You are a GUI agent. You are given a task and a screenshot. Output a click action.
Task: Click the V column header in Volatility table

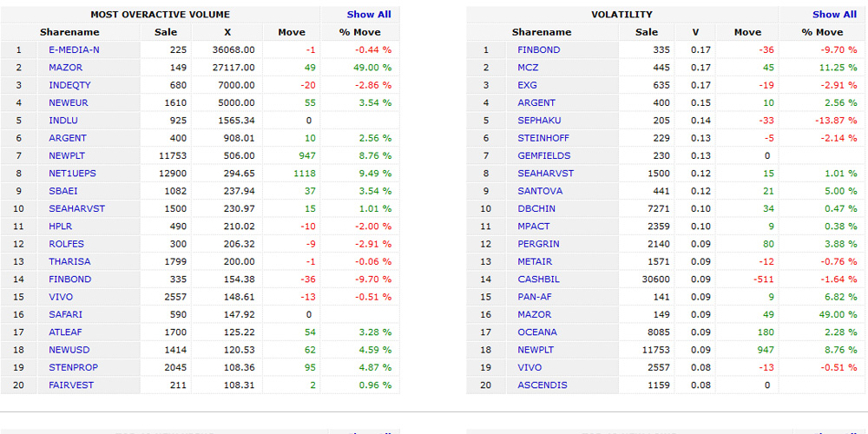tap(695, 32)
